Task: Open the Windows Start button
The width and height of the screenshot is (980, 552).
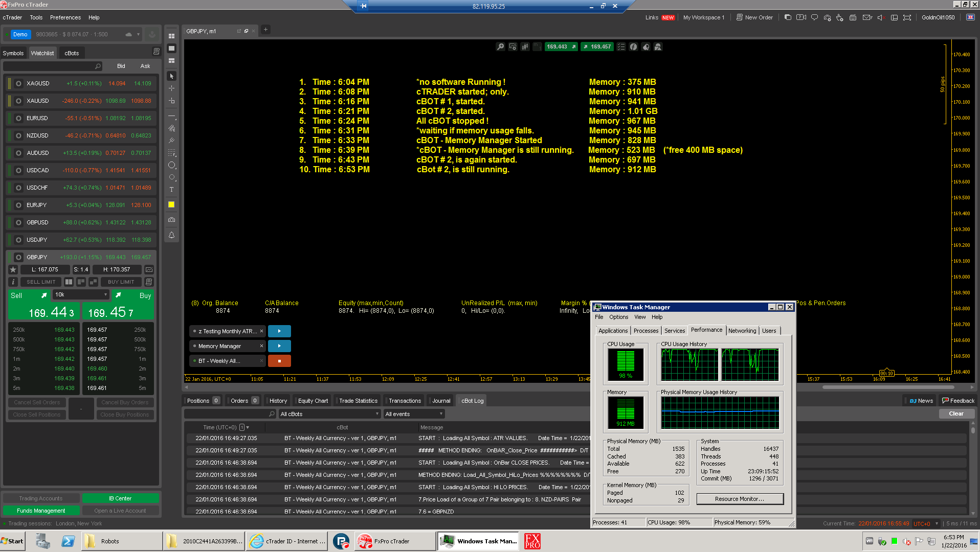Action: [x=13, y=541]
